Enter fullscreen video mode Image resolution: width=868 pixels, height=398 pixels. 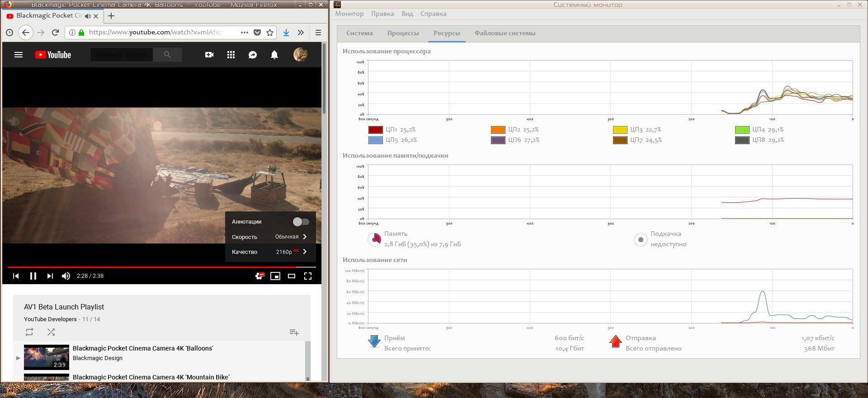click(308, 276)
